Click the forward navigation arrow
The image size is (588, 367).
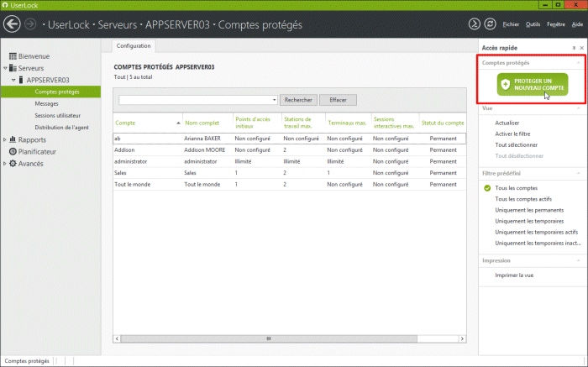pos(30,24)
